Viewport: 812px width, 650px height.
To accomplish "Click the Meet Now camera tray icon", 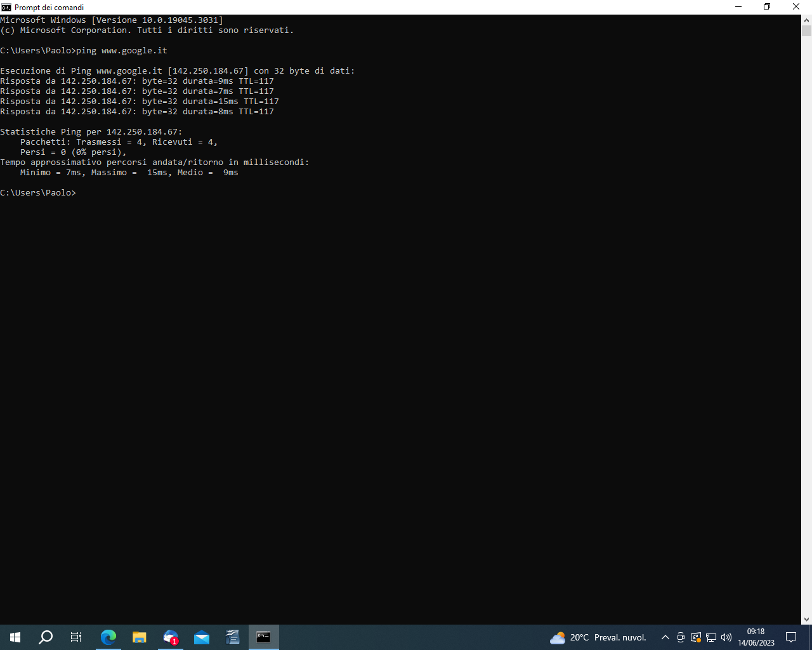I will [681, 637].
